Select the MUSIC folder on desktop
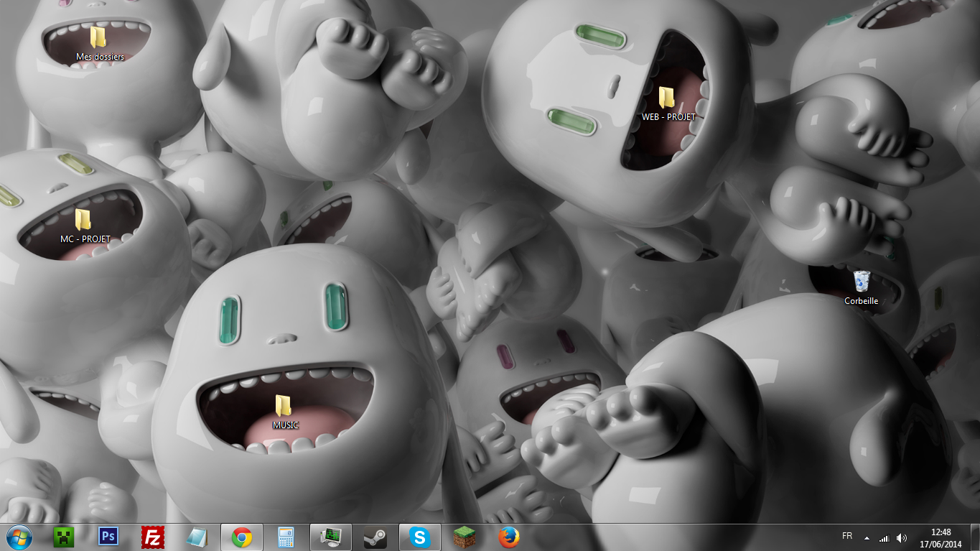 pos(285,412)
